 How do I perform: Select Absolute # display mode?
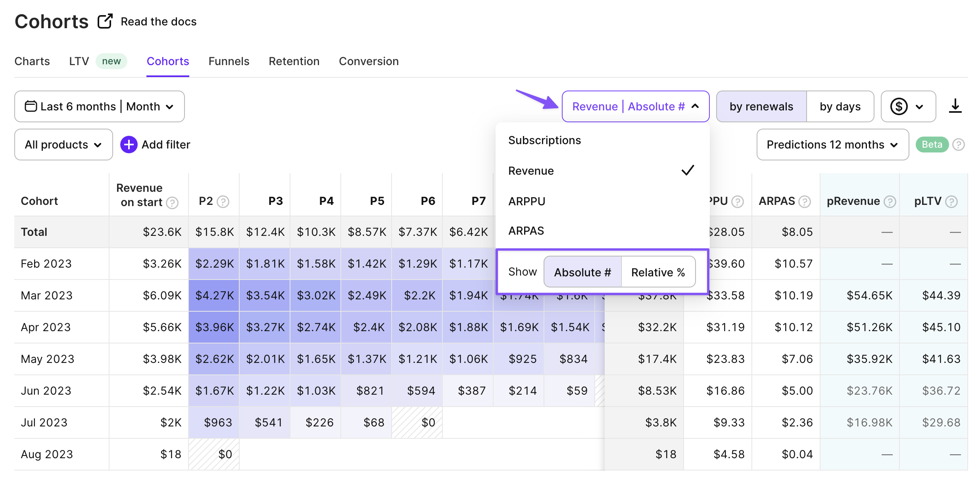(x=582, y=272)
